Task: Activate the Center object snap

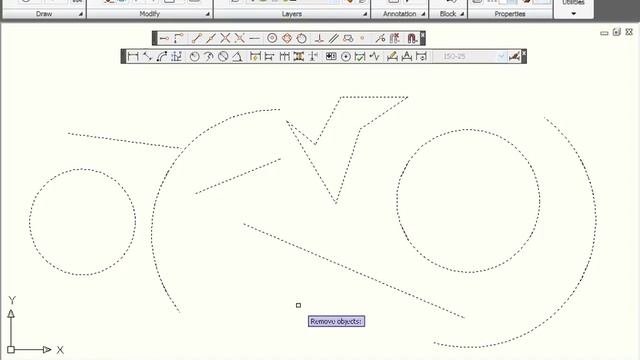Action: pyautogui.click(x=272, y=38)
